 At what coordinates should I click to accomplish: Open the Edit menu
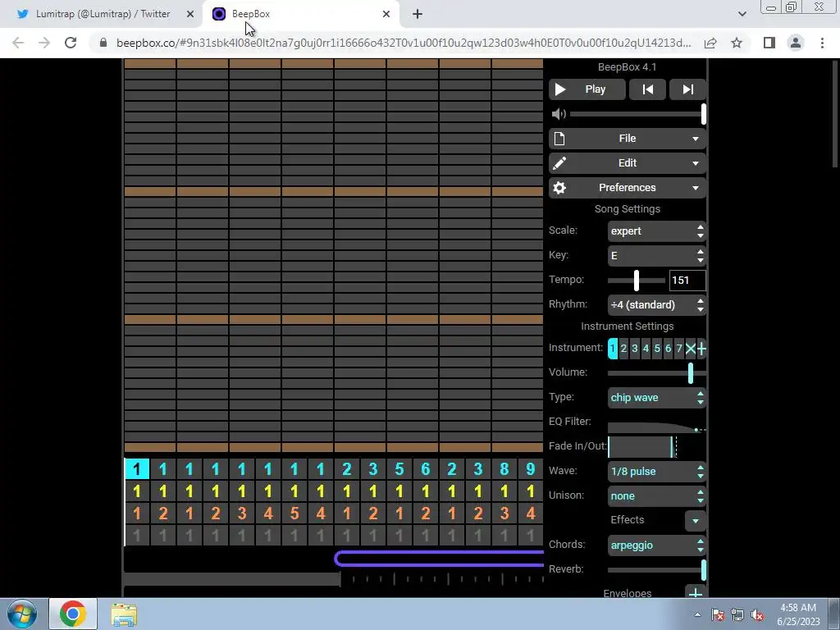tap(628, 163)
